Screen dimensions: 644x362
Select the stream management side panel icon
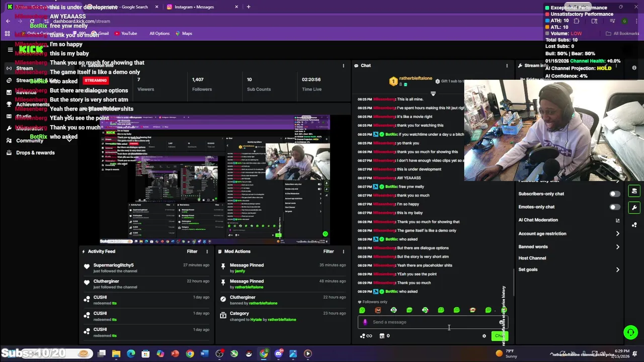tap(634, 191)
